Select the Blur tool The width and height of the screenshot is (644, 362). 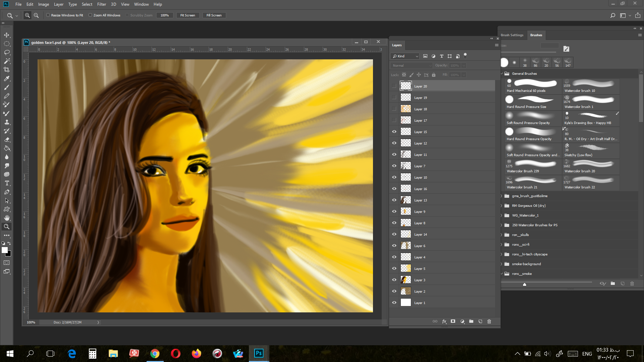point(7,157)
